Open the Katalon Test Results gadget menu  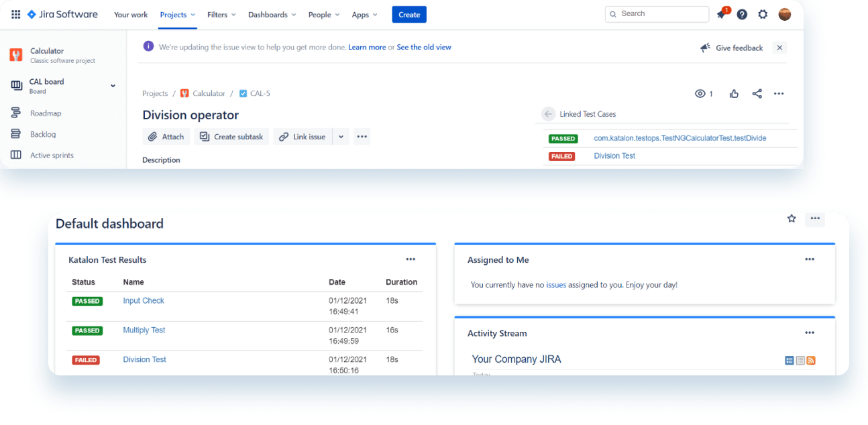pos(411,259)
